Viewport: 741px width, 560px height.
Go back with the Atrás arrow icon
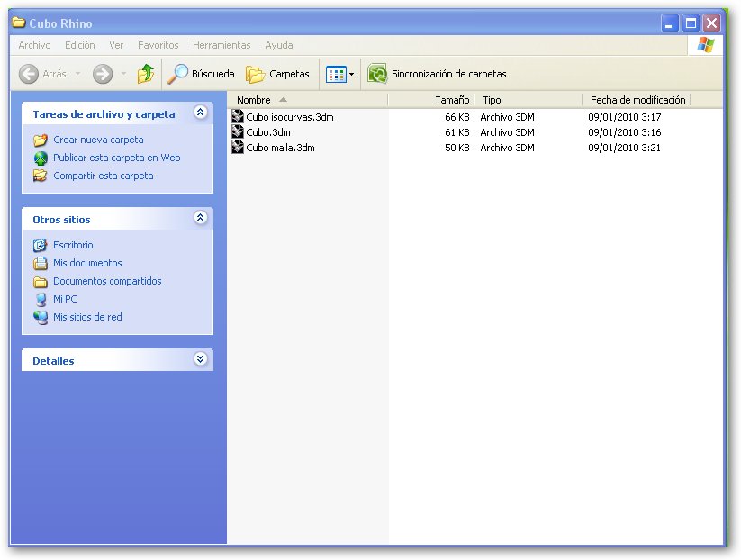pyautogui.click(x=28, y=74)
